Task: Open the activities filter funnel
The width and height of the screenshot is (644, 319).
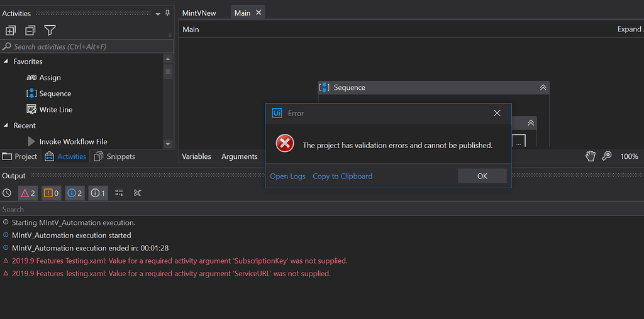Action: [x=50, y=30]
